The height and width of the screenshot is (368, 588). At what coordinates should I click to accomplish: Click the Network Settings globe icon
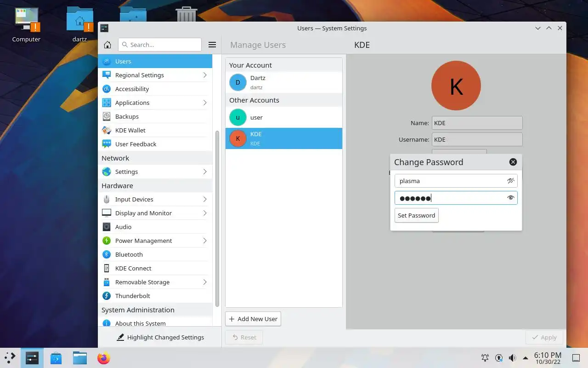(107, 172)
